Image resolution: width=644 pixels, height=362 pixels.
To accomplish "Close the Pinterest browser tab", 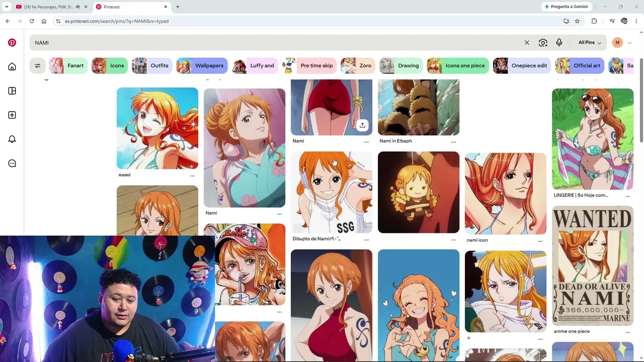I will point(166,7).
